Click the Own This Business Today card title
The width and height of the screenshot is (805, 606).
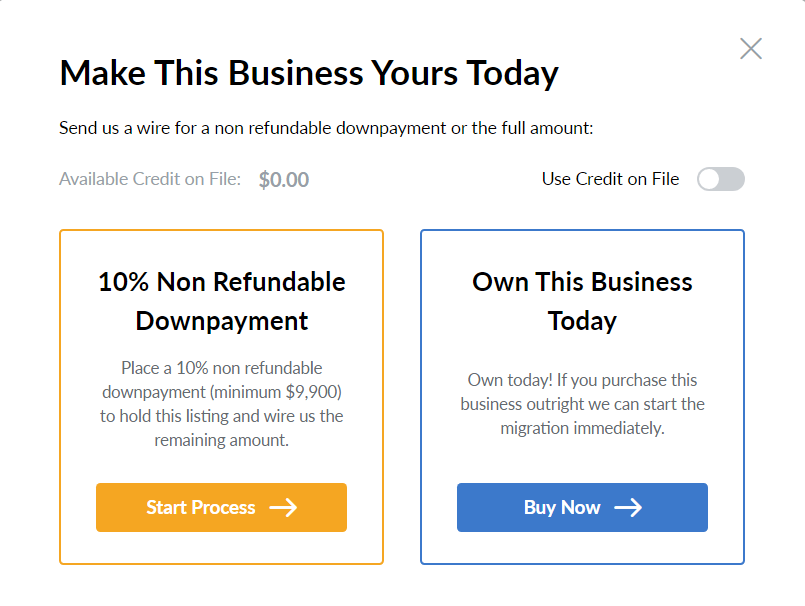click(x=582, y=301)
